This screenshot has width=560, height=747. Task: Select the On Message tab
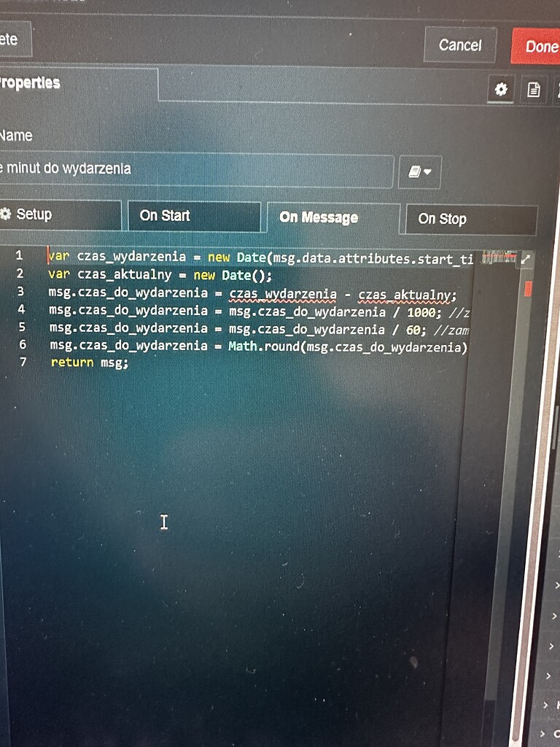pos(333,217)
